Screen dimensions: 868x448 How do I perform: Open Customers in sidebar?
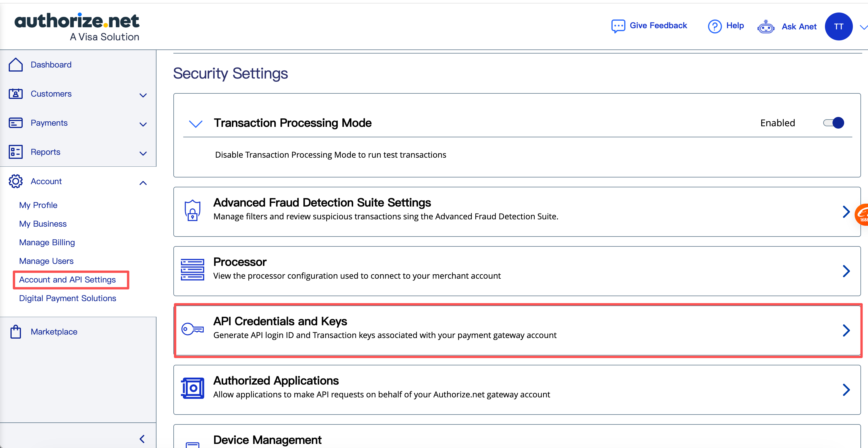tap(51, 94)
